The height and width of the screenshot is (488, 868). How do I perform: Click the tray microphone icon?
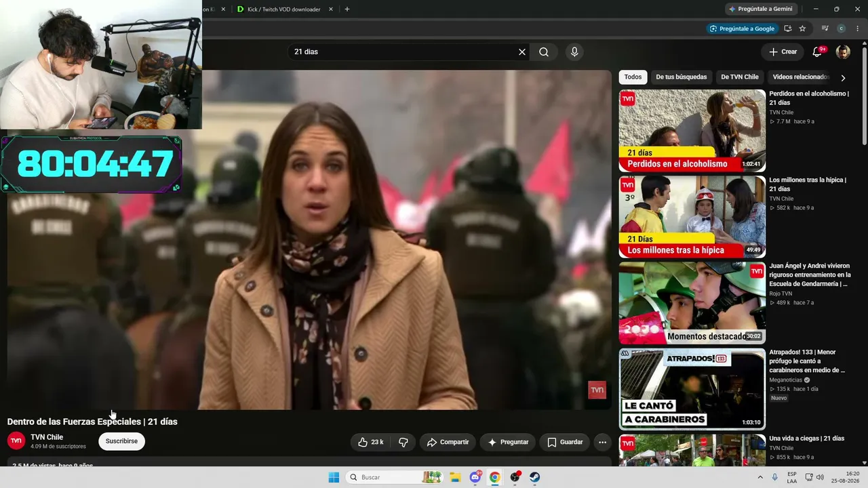[775, 477]
